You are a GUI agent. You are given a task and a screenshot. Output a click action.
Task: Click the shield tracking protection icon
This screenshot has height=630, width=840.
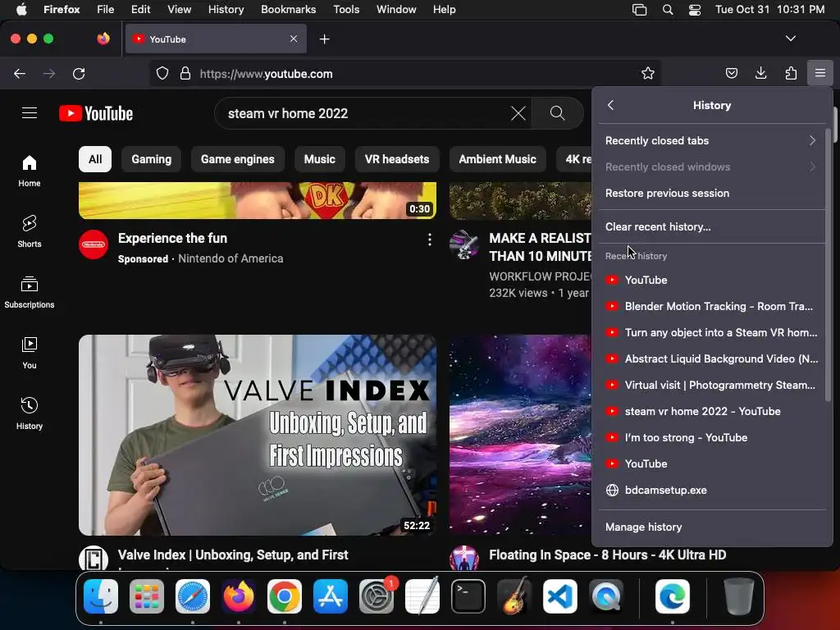click(162, 73)
